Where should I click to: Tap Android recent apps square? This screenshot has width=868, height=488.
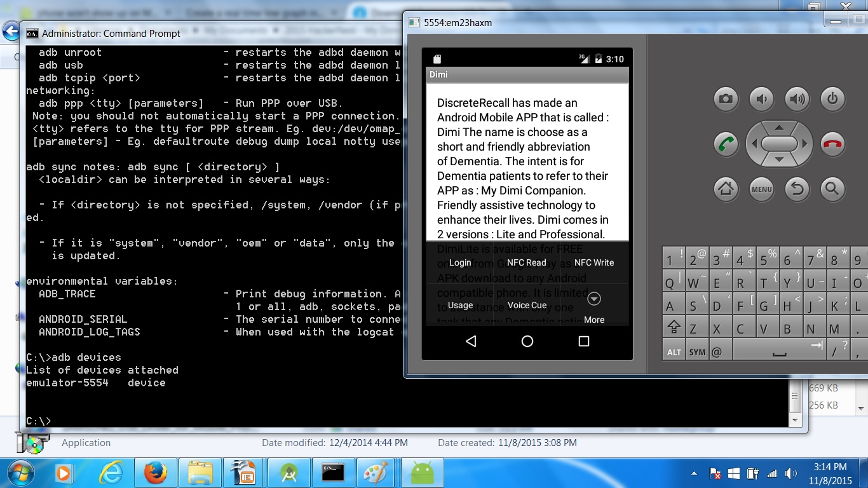pos(584,341)
